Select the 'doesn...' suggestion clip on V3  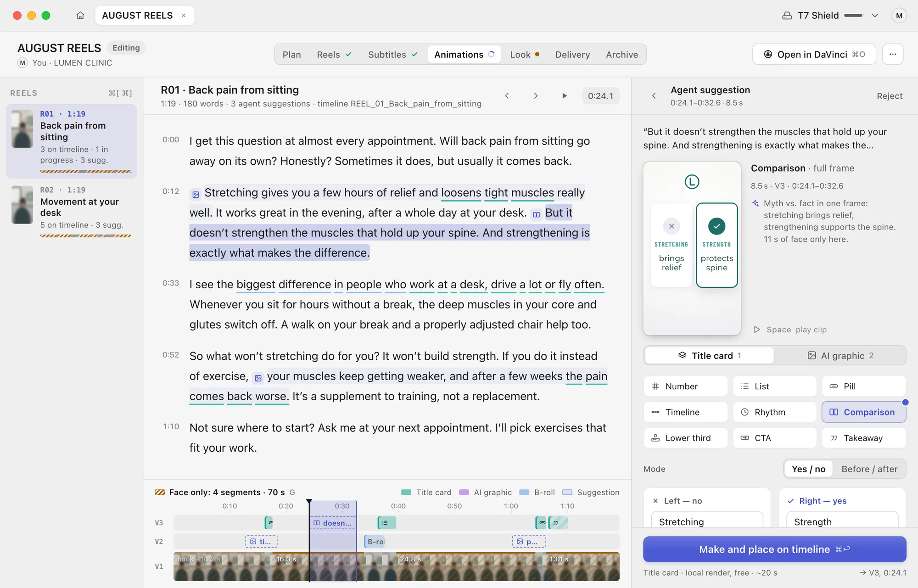click(x=333, y=523)
